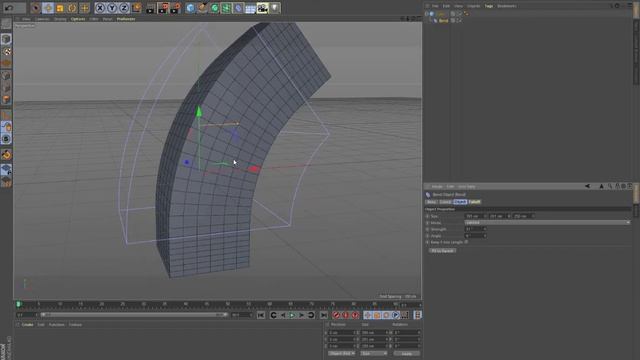Screen dimensions: 640x360
Task: Open the ProRender viewport menu
Action: 126,19
